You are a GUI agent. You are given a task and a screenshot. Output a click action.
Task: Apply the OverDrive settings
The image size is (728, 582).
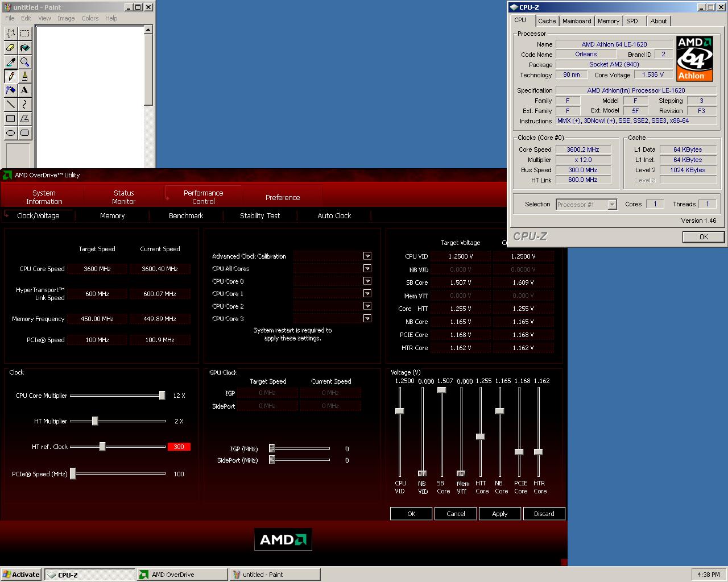pos(500,514)
